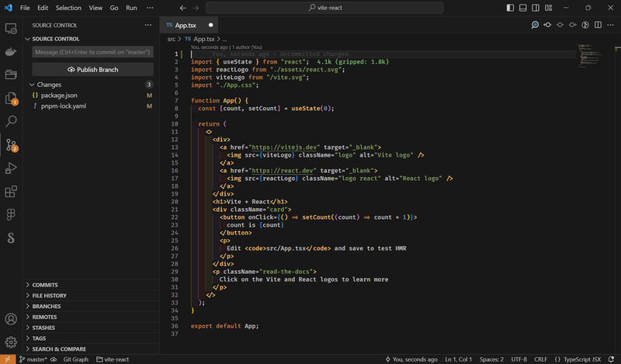The height and width of the screenshot is (364, 621).
Task: Open the Manage gear icon
Action: point(11,341)
